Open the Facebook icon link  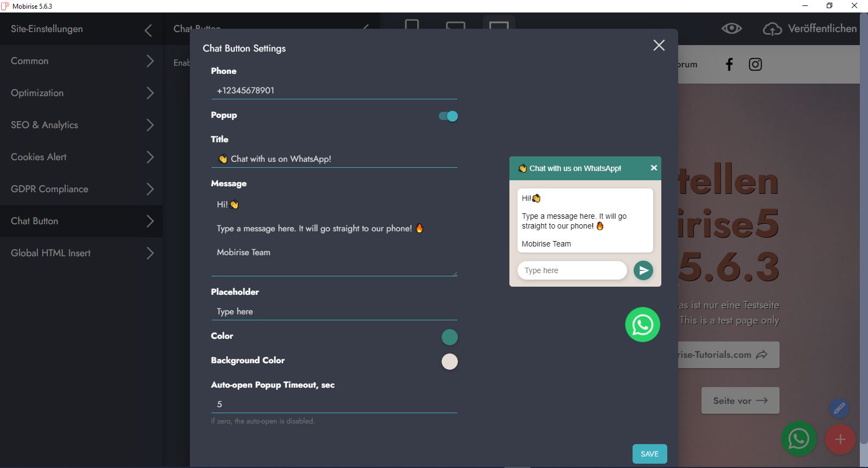point(729,65)
